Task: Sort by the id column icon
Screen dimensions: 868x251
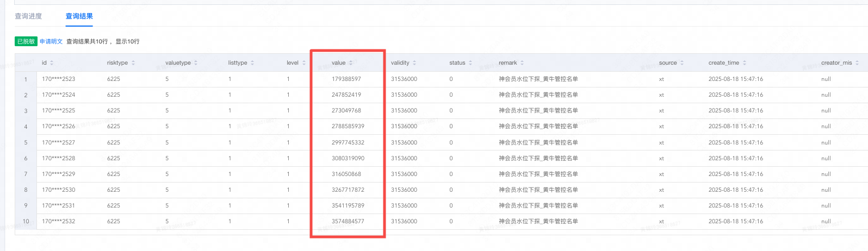Action: (x=52, y=63)
